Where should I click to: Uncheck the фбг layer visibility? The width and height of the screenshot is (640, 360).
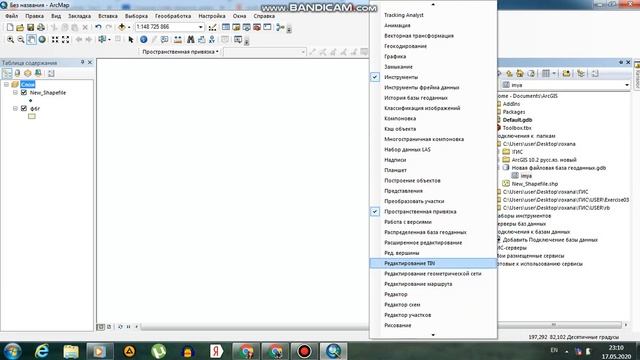pos(24,108)
